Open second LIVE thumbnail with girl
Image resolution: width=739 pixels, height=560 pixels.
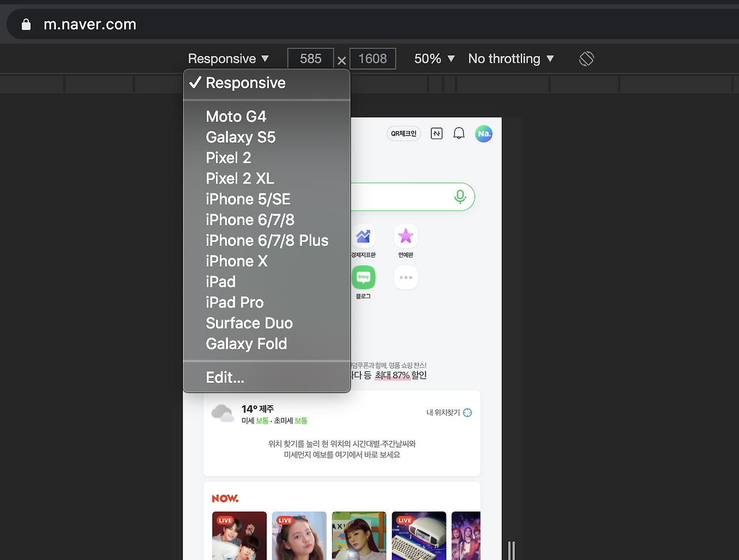(x=299, y=536)
